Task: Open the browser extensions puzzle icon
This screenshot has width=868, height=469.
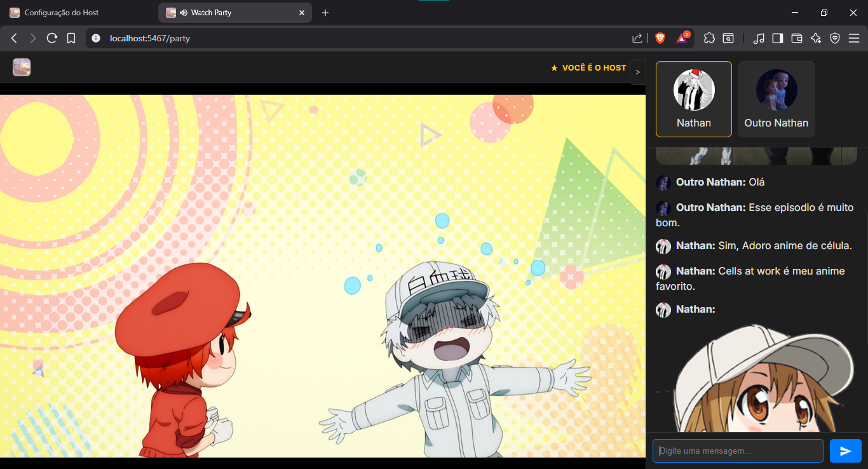Action: point(710,38)
